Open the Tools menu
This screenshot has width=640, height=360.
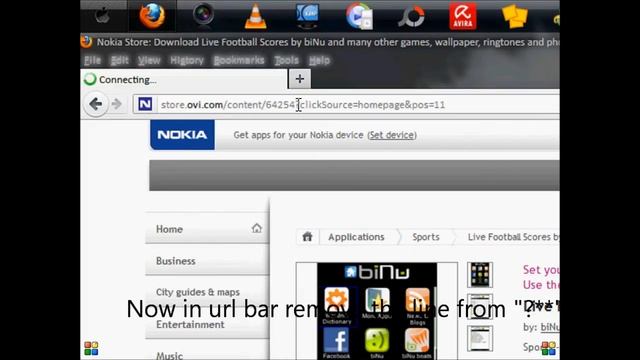tap(287, 60)
